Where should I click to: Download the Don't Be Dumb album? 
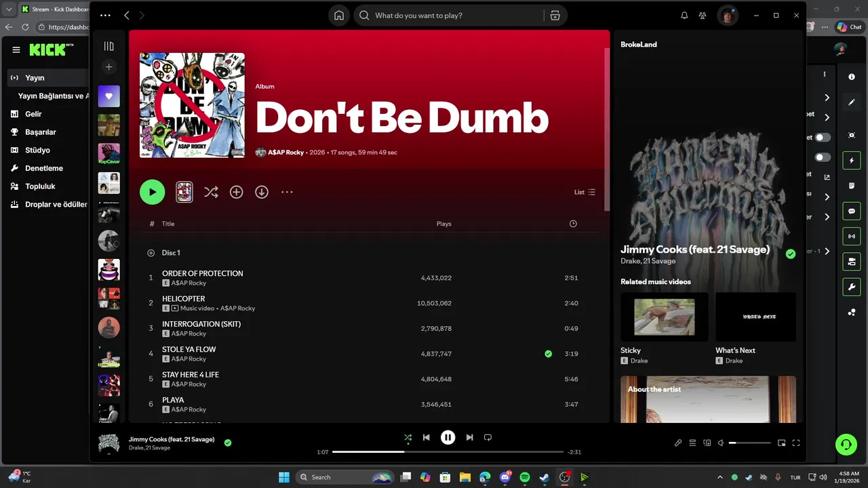pos(262,192)
